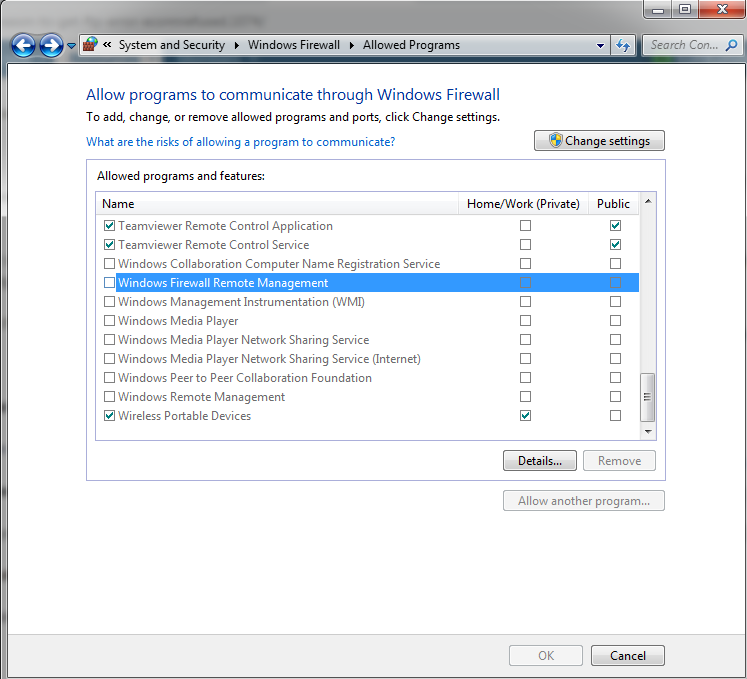
Task: Click the shield icon on Change settings
Action: click(x=555, y=140)
